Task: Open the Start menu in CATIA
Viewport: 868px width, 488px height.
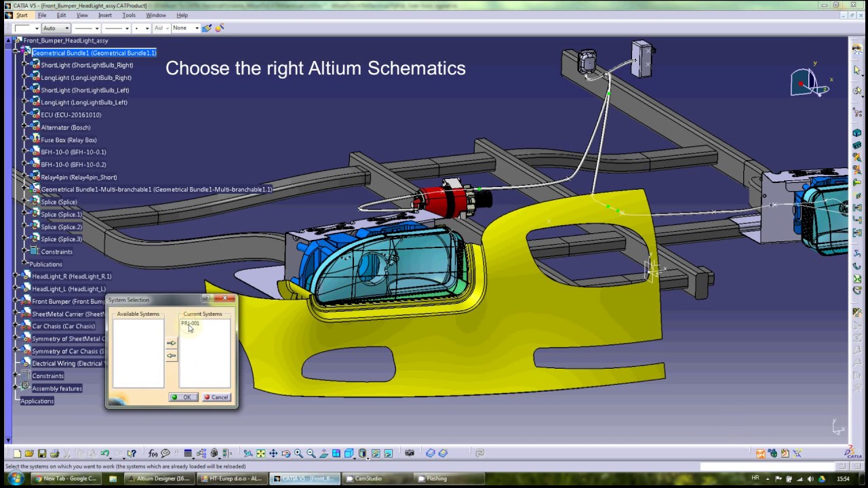Action: pyautogui.click(x=22, y=15)
